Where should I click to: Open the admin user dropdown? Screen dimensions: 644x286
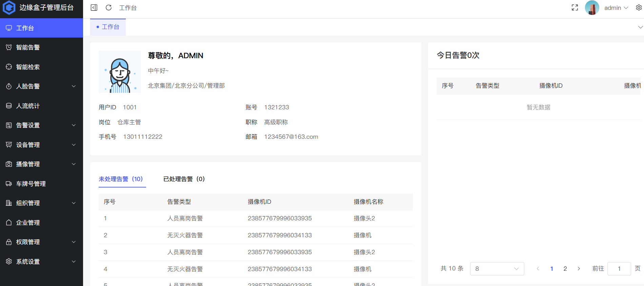point(616,7)
